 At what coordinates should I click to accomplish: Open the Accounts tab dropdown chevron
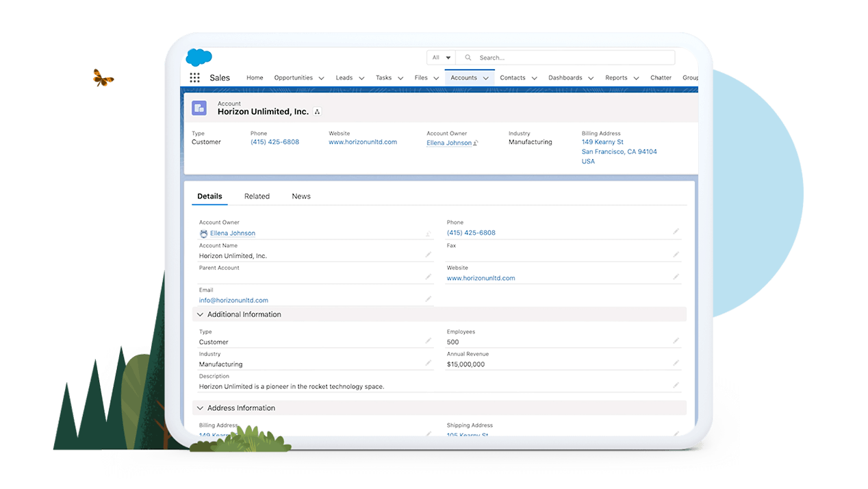[x=486, y=78]
